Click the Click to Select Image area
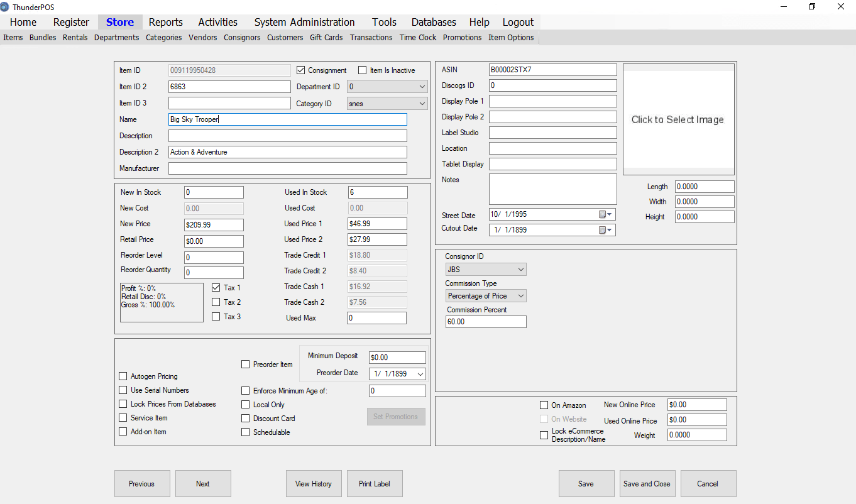The image size is (856, 504). click(x=678, y=119)
